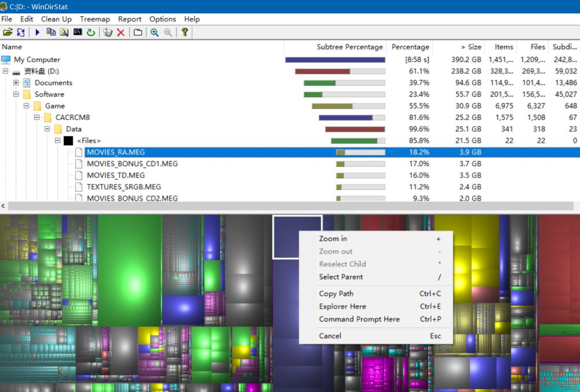The height and width of the screenshot is (392, 580).
Task: Click the Name column header
Action: [x=12, y=47]
